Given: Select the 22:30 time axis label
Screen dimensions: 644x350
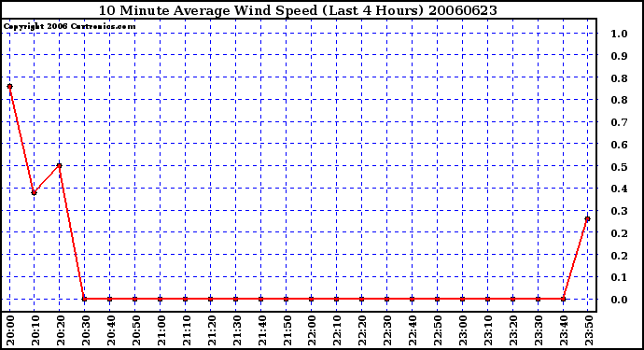Looking at the screenshot, I should tap(388, 330).
